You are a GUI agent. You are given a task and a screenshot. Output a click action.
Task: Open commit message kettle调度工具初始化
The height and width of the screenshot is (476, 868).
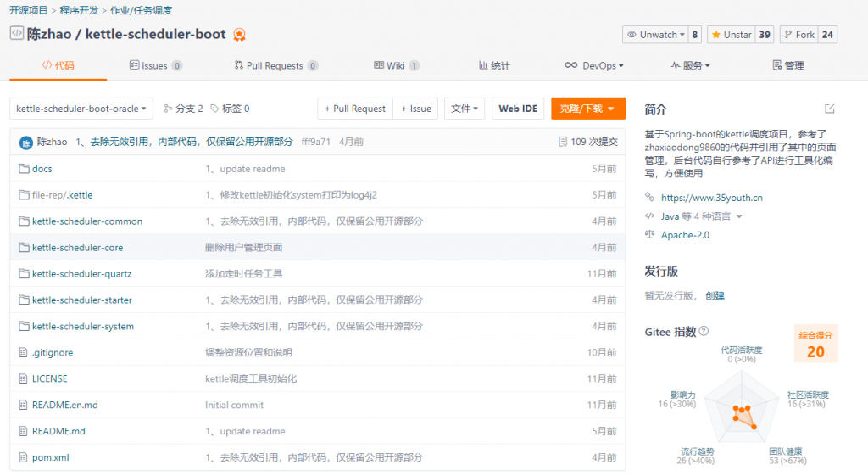251,378
